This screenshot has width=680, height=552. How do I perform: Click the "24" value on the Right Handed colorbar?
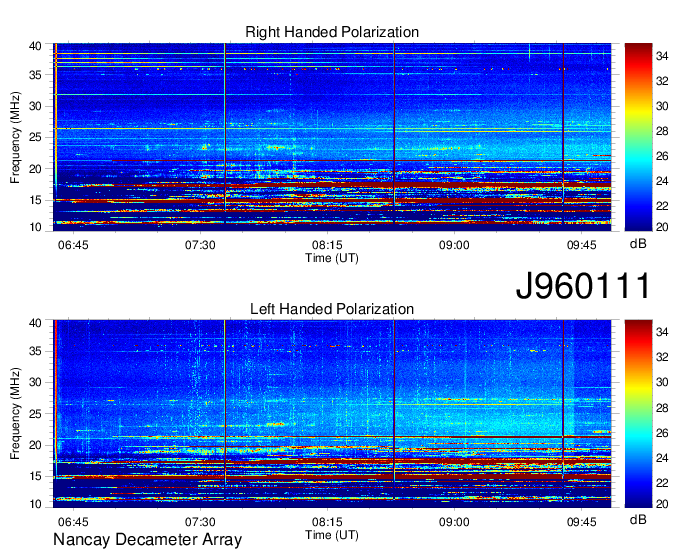click(x=662, y=181)
